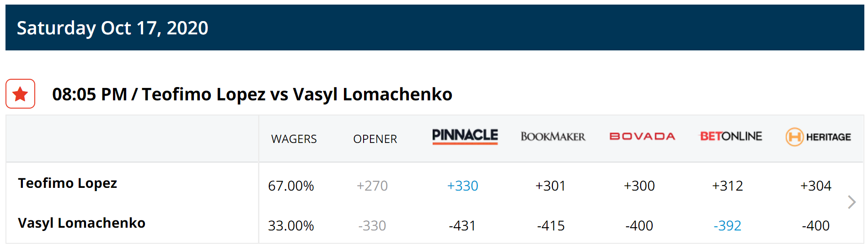Viewport: 868px width, 252px height.
Task: Click the Pinnacle sportsbook logo
Action: (x=465, y=136)
